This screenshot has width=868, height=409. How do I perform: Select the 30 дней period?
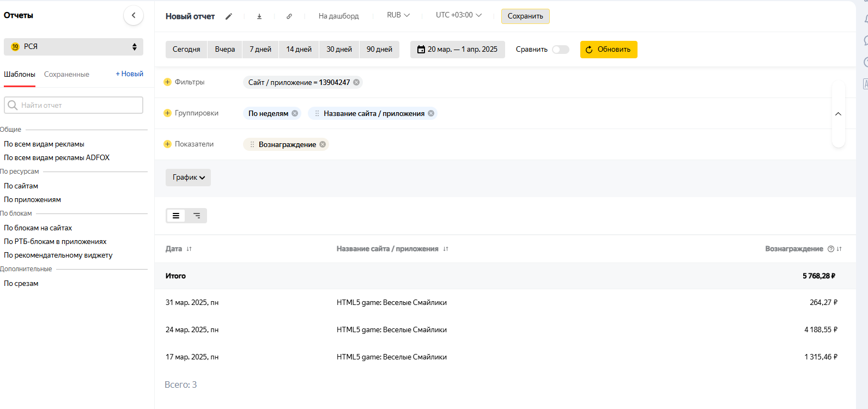(339, 50)
